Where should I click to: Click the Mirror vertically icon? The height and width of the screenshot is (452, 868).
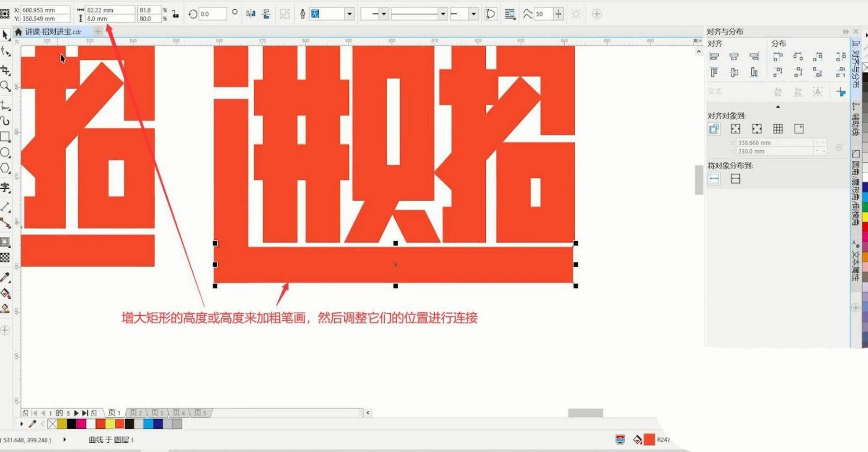point(266,14)
